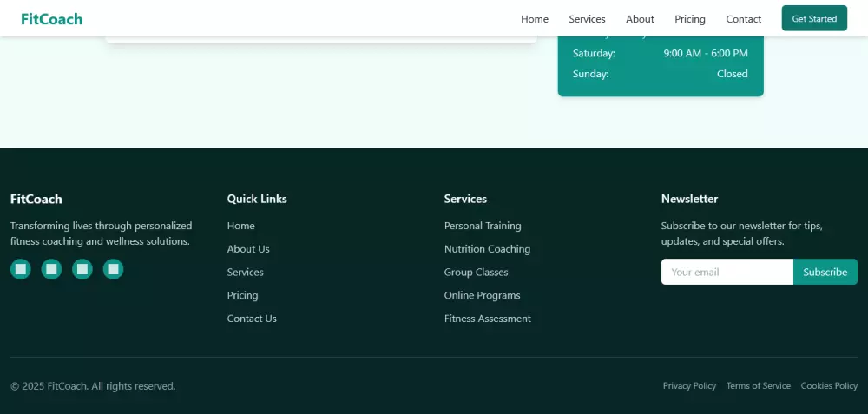Screen dimensions: 868x414
Task: Click the third social media icon in footer
Action: [82, 269]
